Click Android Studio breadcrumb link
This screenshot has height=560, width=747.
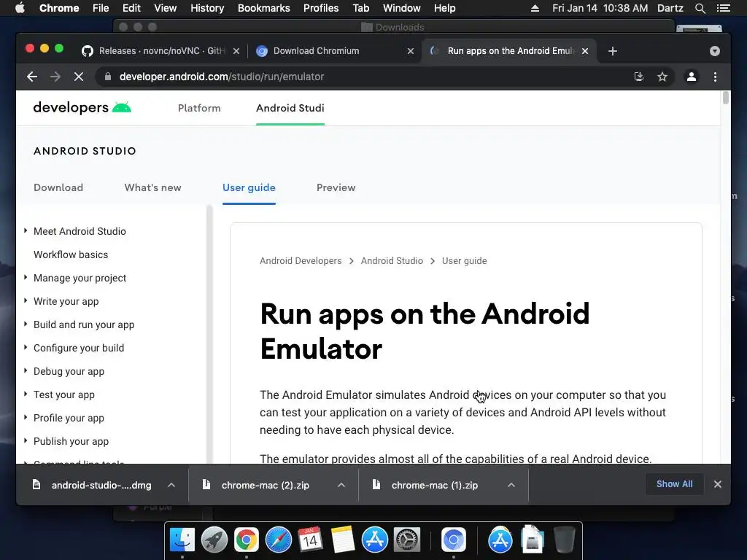[392, 261]
